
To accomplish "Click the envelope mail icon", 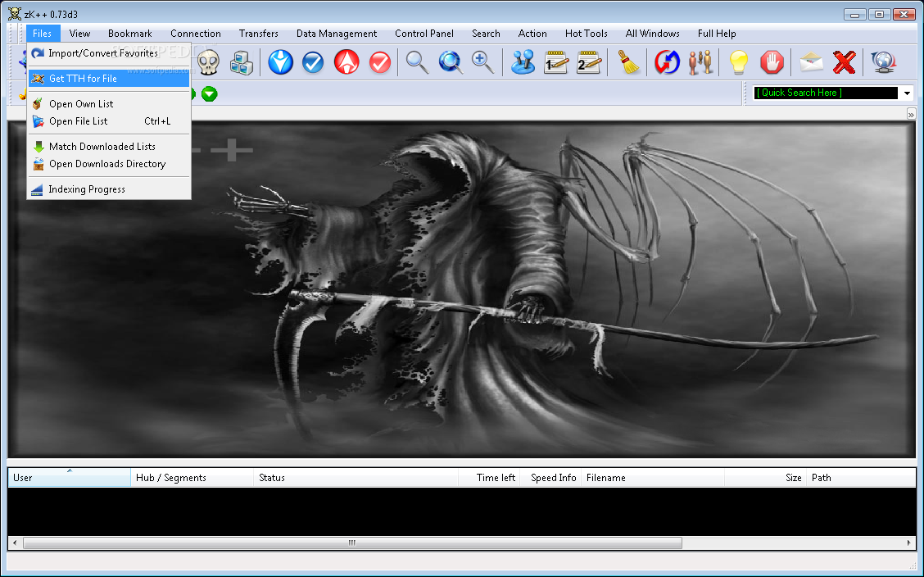I will click(812, 62).
